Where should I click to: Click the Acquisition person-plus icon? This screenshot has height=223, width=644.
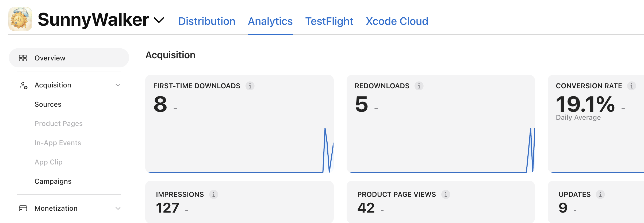[24, 85]
